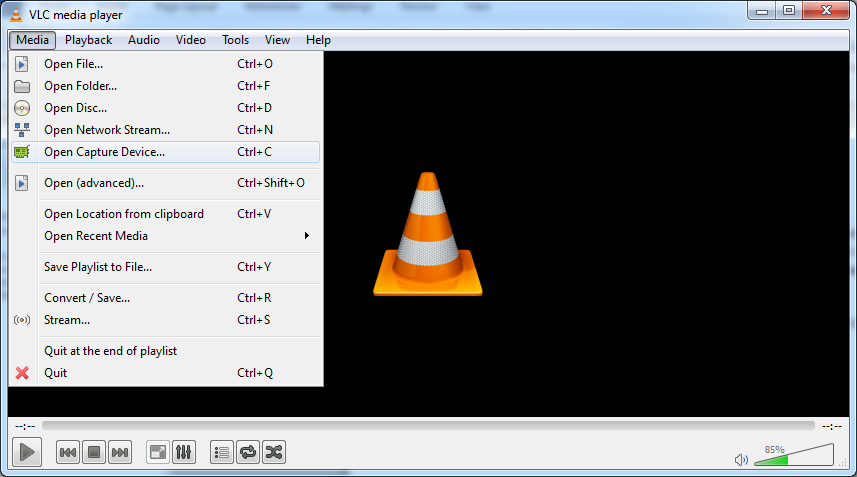Choose Quit menu entry

166,373
